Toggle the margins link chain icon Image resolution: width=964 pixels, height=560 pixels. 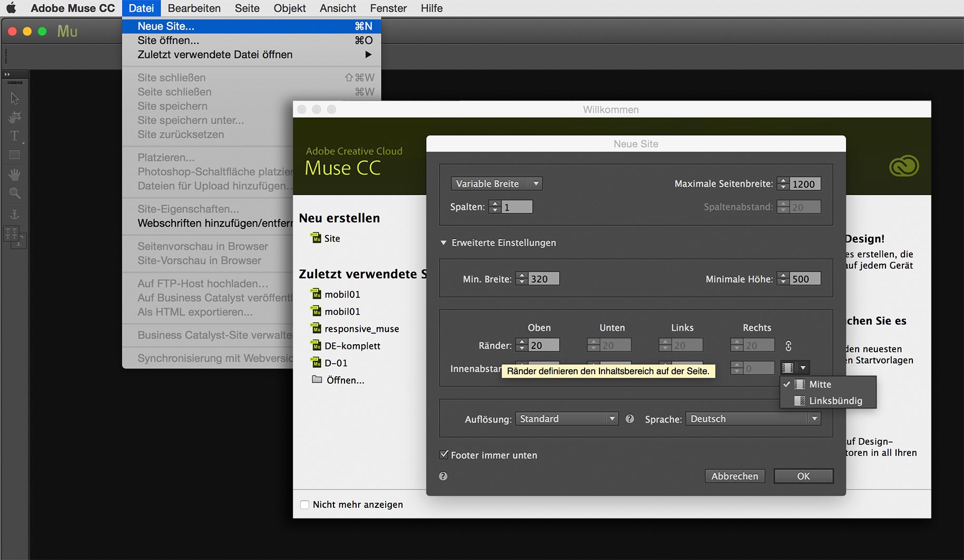coord(789,346)
